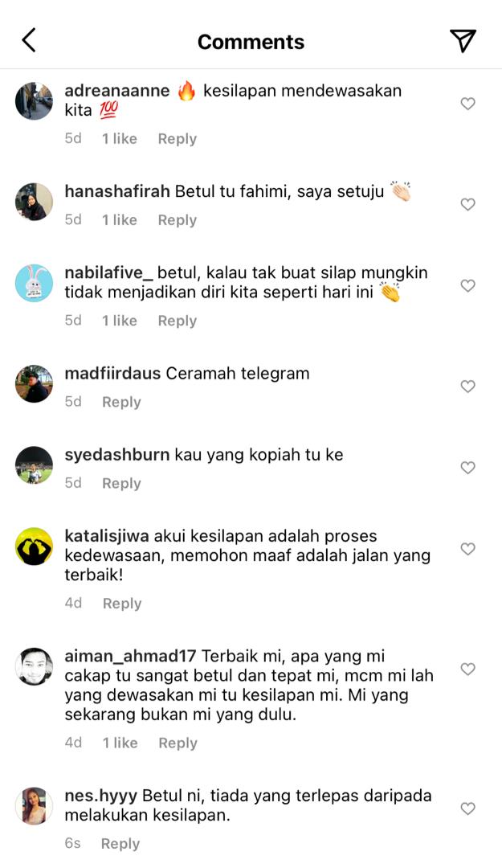Image resolution: width=502 pixels, height=868 pixels.
Task: Like nabilafive_ comment heart icon
Action: 467,285
